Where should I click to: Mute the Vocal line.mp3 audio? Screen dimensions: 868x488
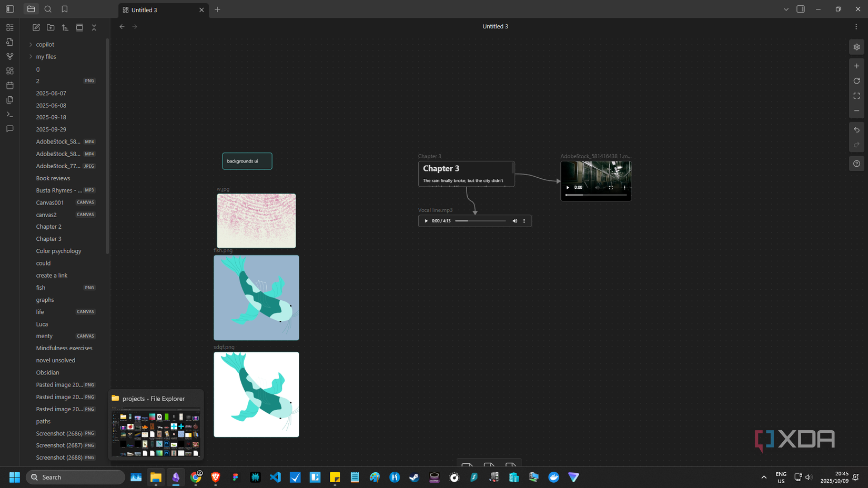pos(515,221)
